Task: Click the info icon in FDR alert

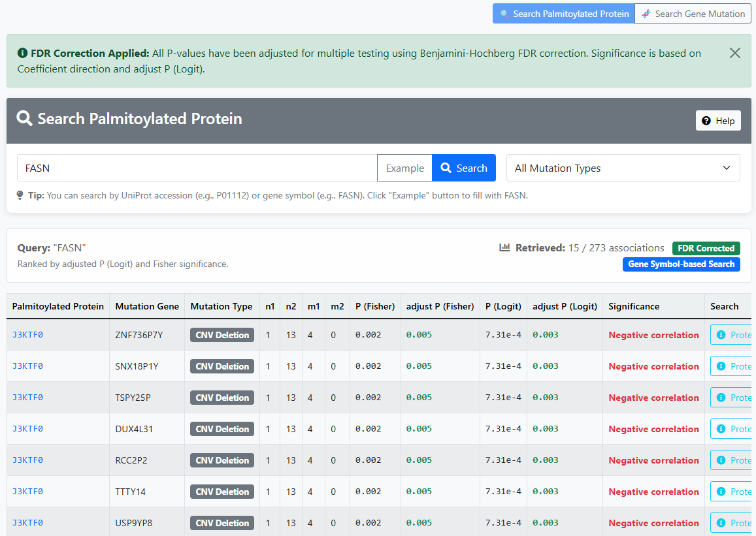Action: [x=22, y=53]
